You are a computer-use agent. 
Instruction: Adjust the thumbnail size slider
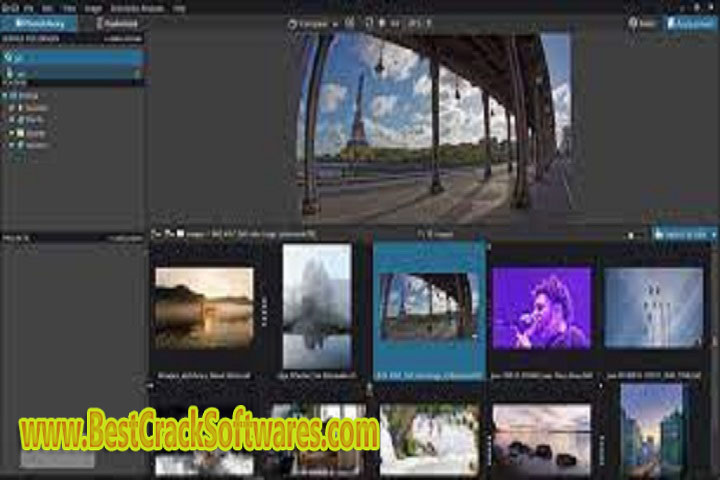(631, 236)
